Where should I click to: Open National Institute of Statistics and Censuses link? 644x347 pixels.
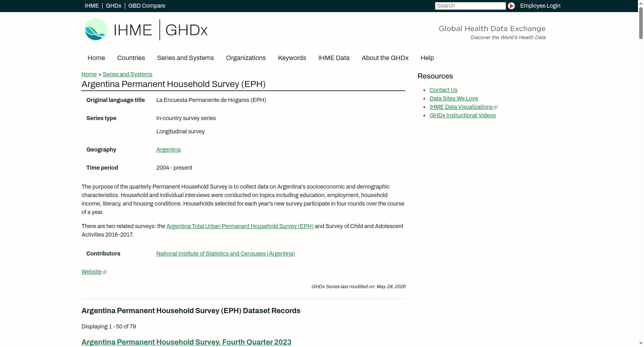click(225, 253)
